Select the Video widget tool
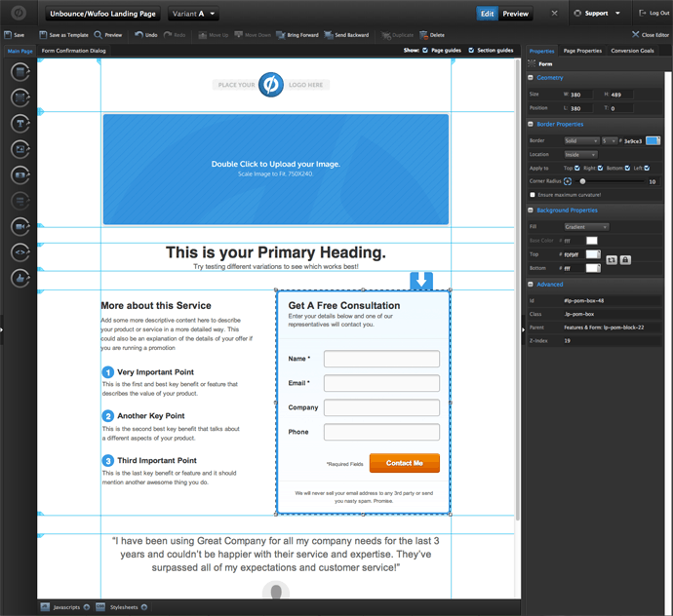The image size is (673, 616). point(20,226)
